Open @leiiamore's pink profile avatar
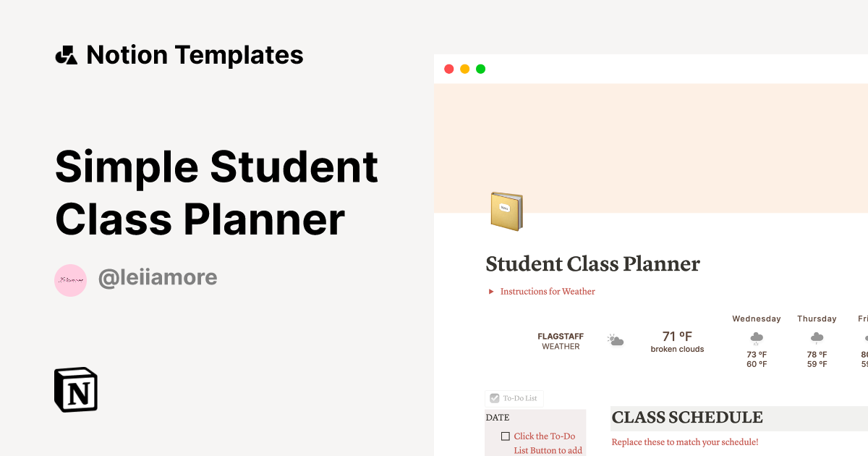Viewport: 868px width, 456px height. pos(70,279)
